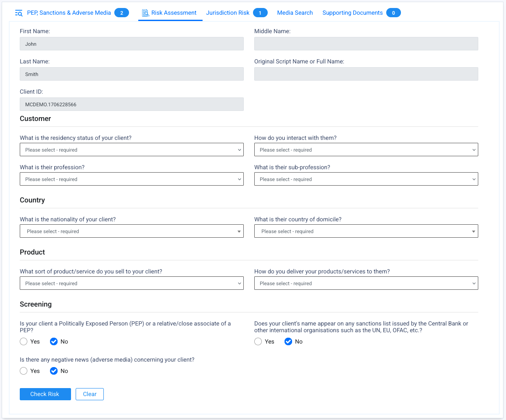Expand the product/service sold dropdown

click(x=132, y=283)
